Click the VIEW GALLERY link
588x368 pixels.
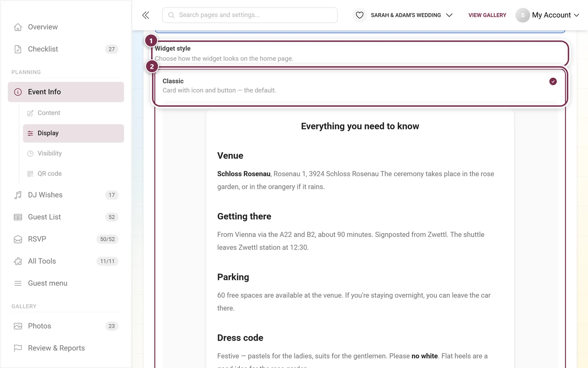pyautogui.click(x=487, y=15)
